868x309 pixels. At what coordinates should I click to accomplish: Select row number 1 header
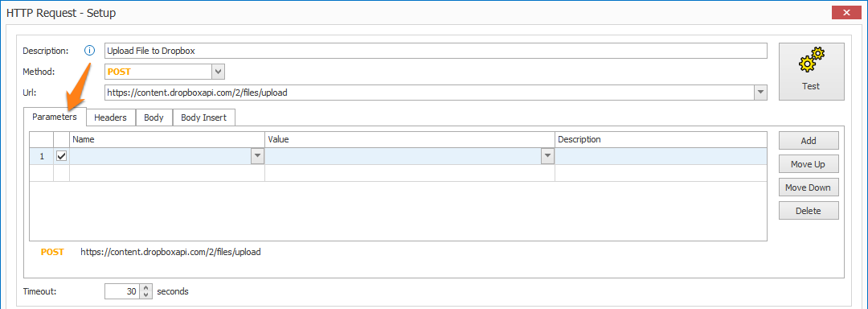[42, 157]
